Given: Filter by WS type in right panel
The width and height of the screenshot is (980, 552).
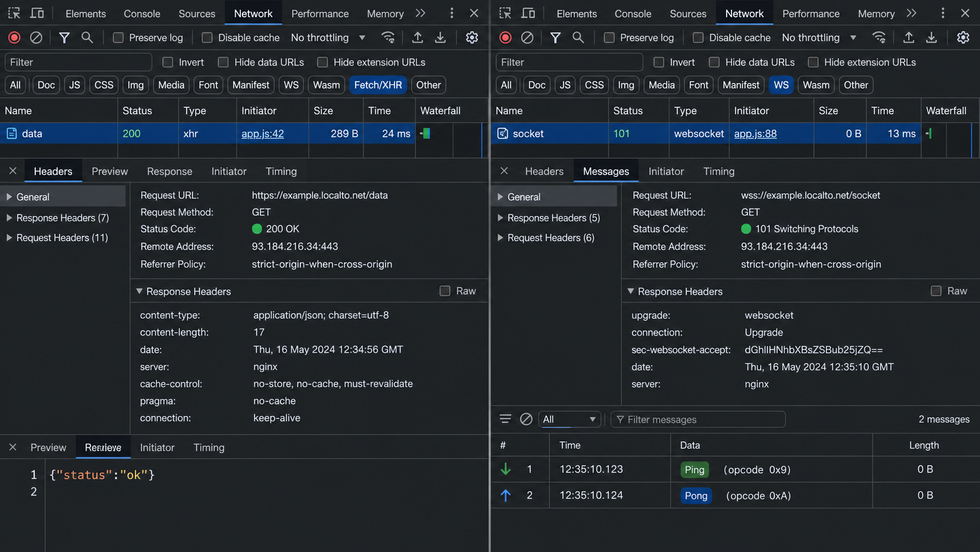Looking at the screenshot, I should (781, 85).
